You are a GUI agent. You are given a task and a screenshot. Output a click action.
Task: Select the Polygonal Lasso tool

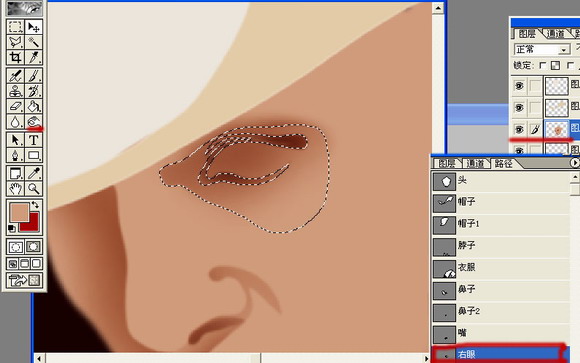(x=15, y=42)
